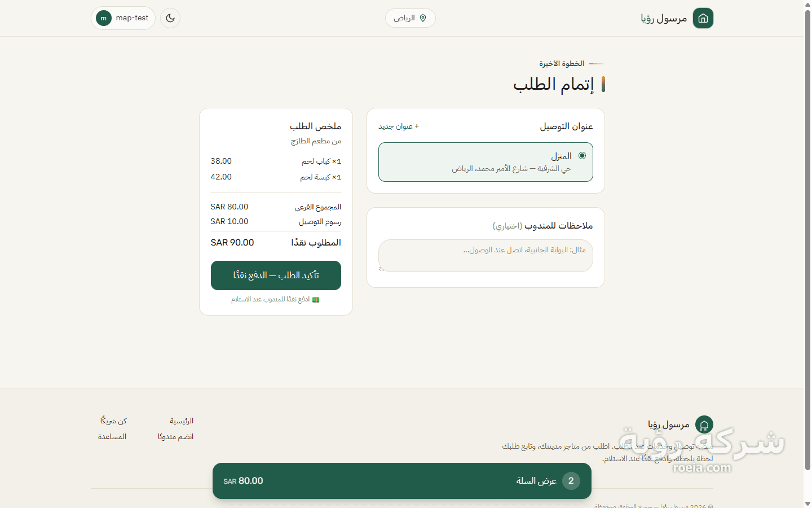This screenshot has height=508, width=812.
Task: Toggle dark mode with the moon icon
Action: (170, 18)
